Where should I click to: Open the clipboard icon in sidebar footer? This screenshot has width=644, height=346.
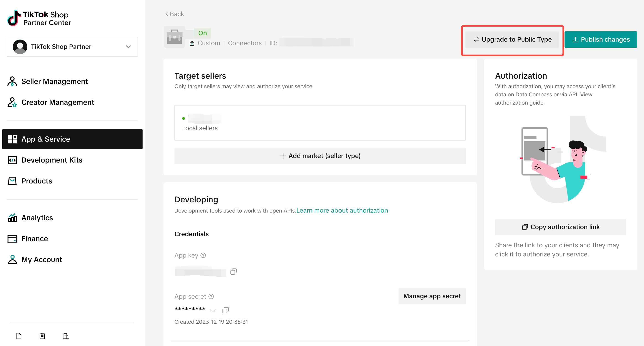tap(42, 336)
